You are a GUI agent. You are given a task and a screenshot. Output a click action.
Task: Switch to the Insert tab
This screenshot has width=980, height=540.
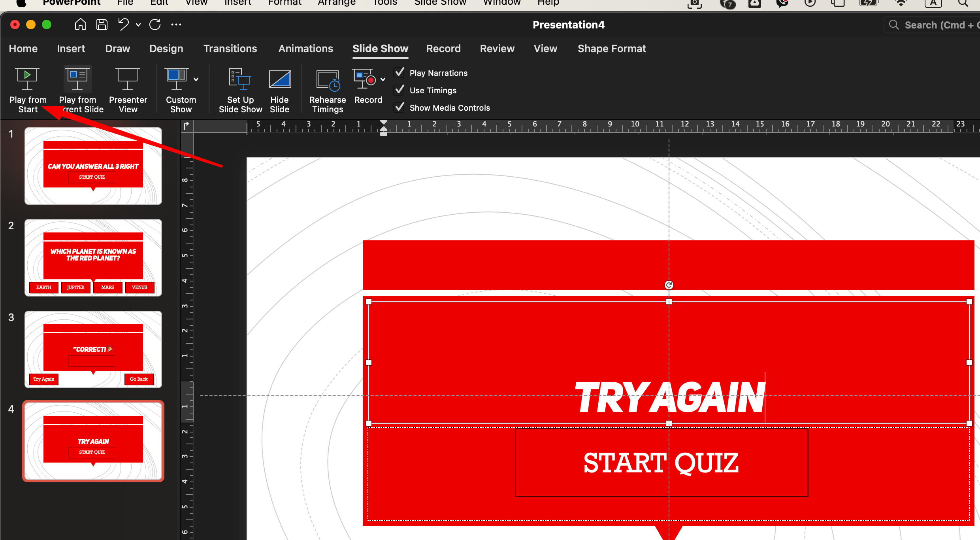(71, 49)
